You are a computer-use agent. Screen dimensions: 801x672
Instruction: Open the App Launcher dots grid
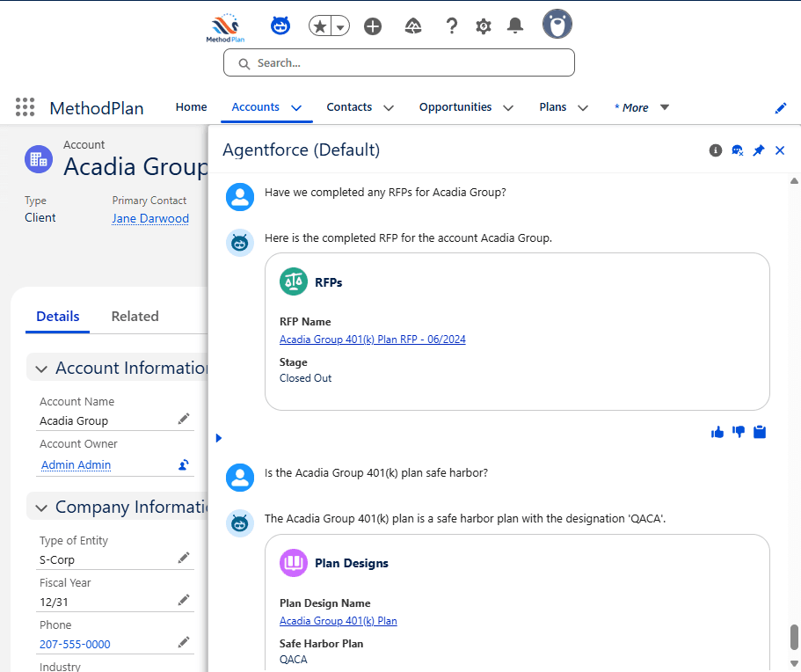click(25, 107)
